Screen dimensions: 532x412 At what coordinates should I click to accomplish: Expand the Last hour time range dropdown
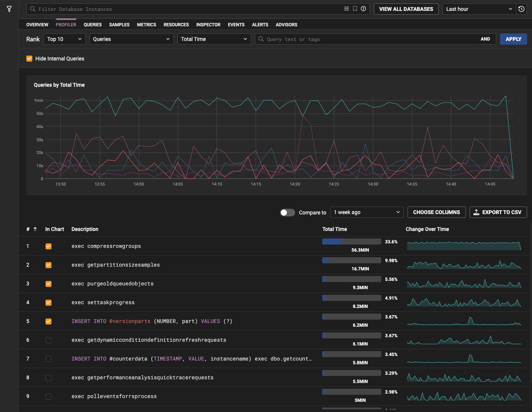[479, 9]
